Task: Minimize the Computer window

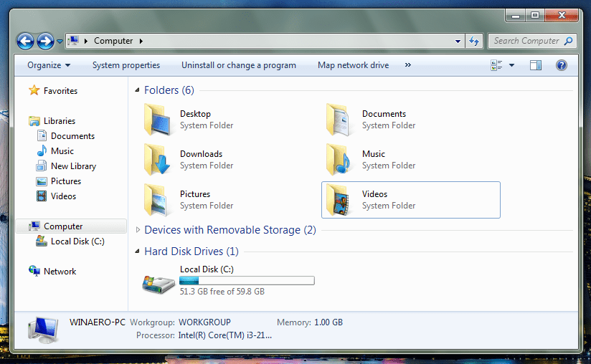Action: coord(516,15)
